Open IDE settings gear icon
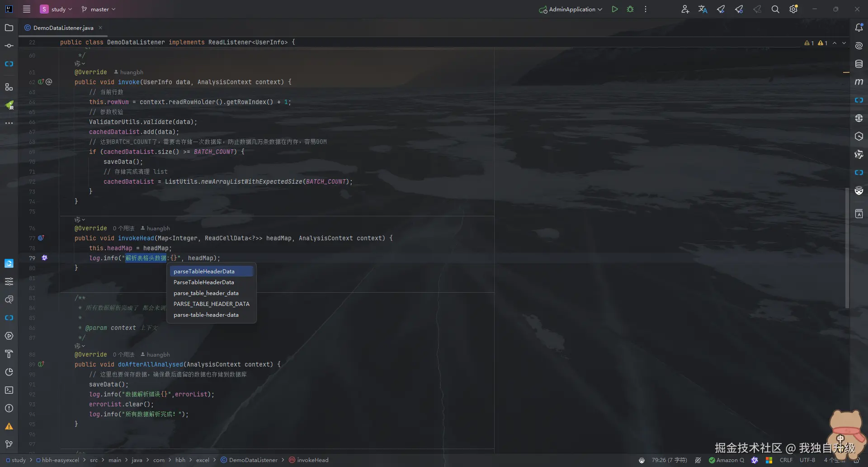Viewport: 868px width, 467px height. (x=793, y=9)
